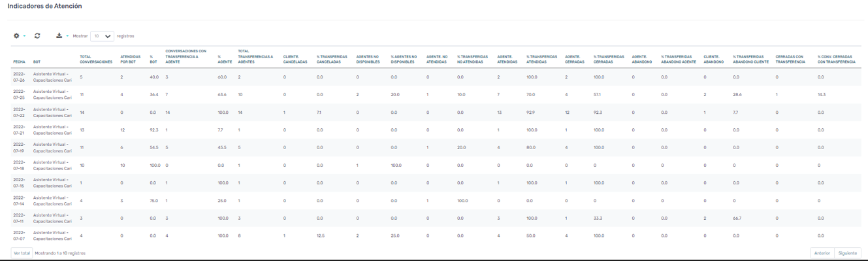Click % transferidas canceladas 12.5 on 2022-07-07
Image resolution: width=868 pixels, height=261 pixels.
320,235
